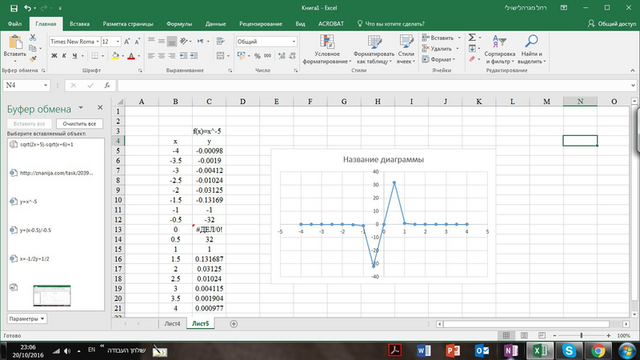Screen dimensions: 640x360
Task: Click the Insert Function fx icon
Action: 107,85
